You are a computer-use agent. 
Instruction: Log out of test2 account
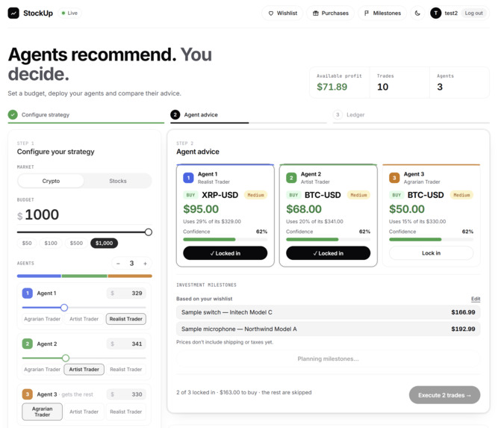[x=474, y=13]
